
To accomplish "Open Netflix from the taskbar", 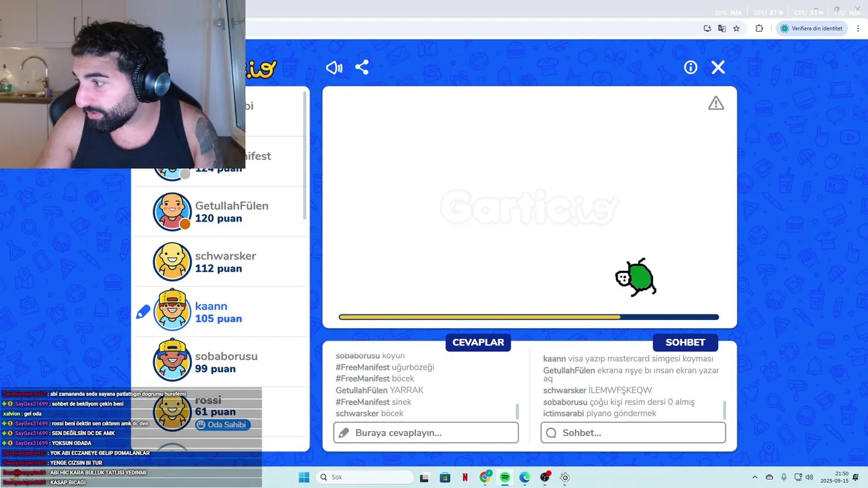I will pyautogui.click(x=465, y=477).
